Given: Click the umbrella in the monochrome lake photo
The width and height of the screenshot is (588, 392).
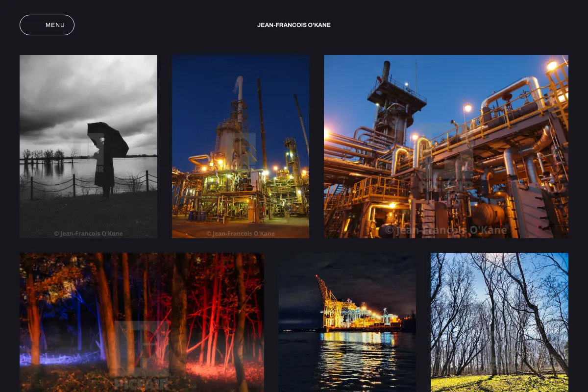Looking at the screenshot, I should click(x=108, y=138).
